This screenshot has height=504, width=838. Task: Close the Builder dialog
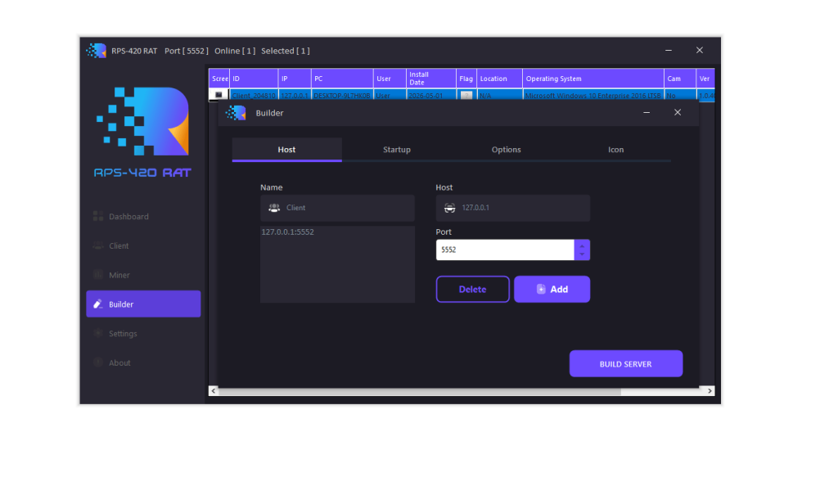point(678,112)
